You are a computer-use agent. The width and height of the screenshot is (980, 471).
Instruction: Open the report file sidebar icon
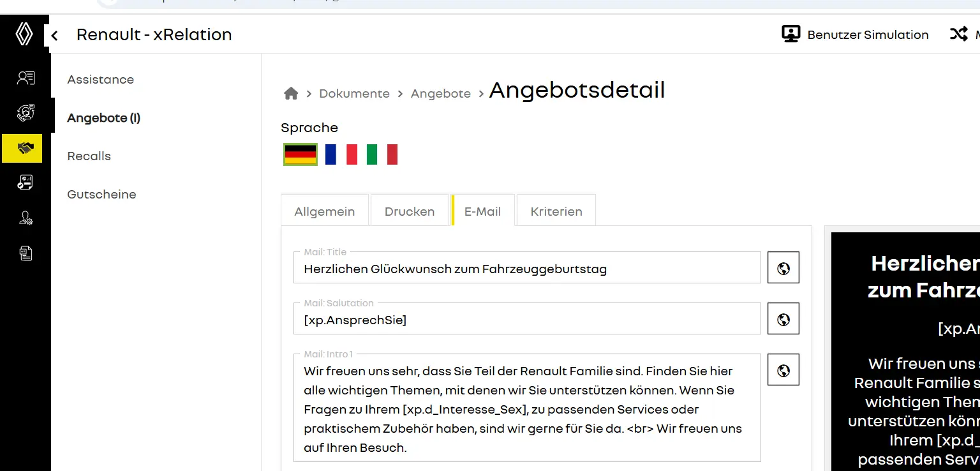(26, 253)
